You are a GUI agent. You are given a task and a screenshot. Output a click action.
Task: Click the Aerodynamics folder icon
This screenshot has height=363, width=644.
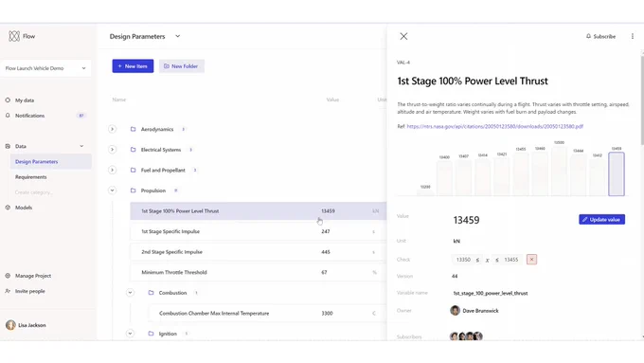134,129
